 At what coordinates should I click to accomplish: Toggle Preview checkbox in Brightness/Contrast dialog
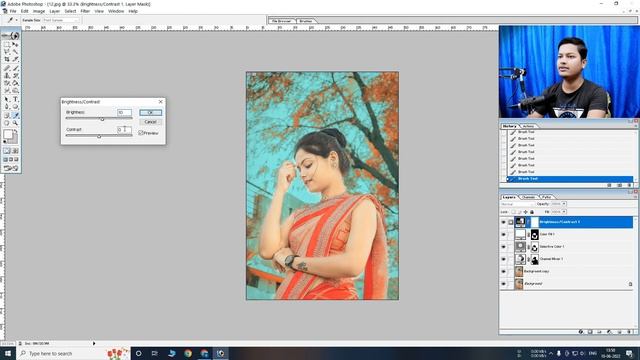pos(141,133)
